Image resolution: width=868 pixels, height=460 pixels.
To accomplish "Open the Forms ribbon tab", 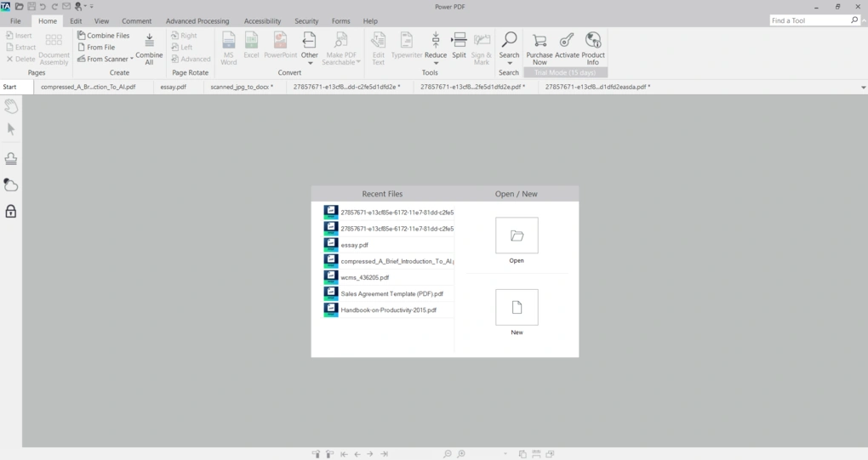I will pyautogui.click(x=340, y=21).
